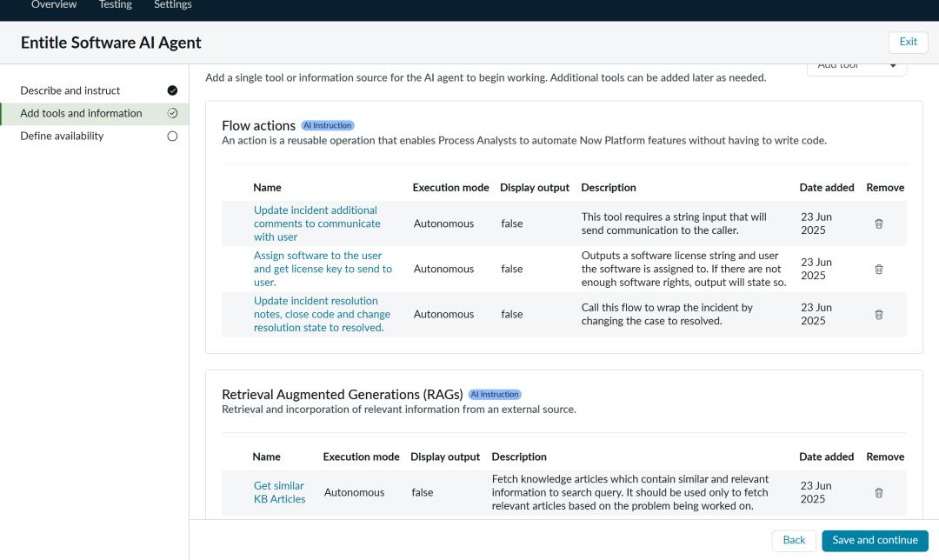Click Execution mode header in RAGs table
This screenshot has width=939, height=560.
coord(361,457)
